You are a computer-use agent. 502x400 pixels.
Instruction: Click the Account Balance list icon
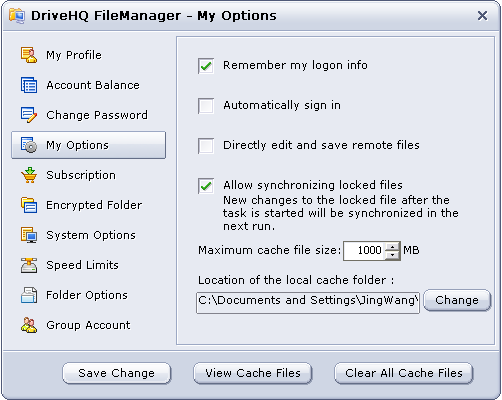tap(29, 85)
